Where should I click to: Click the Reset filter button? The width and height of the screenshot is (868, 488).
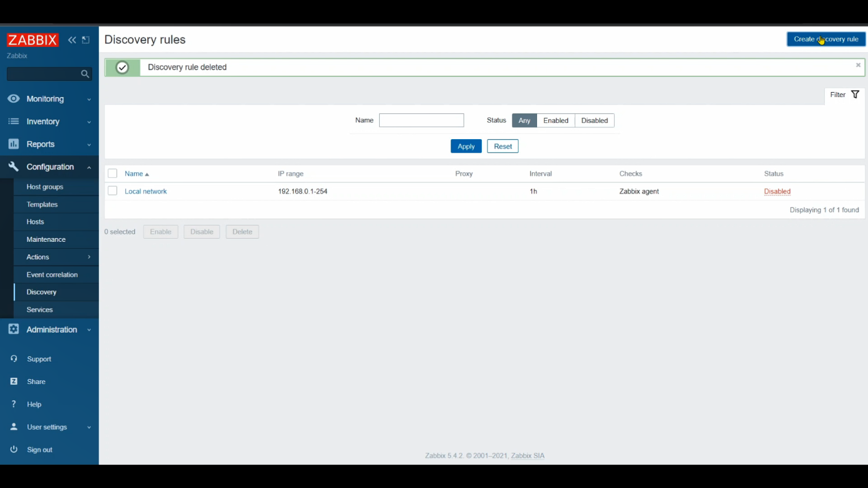(503, 146)
